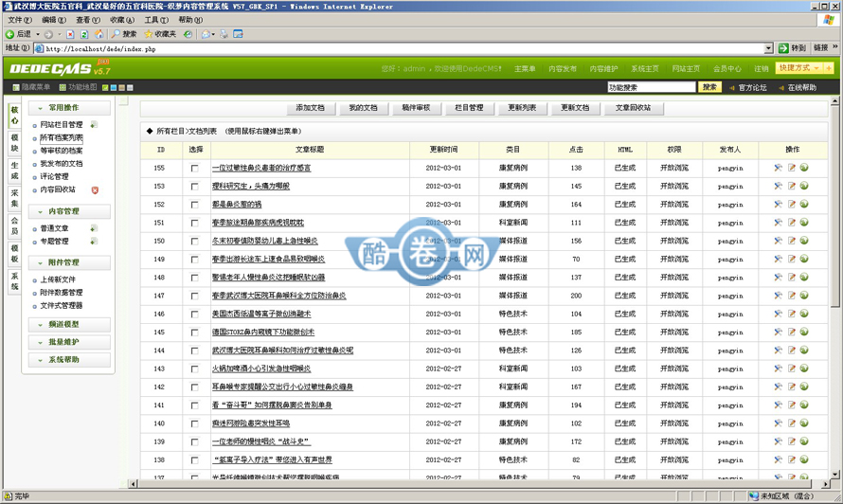Switch to the 生成 side tab
The image size is (843, 504).
[14, 171]
